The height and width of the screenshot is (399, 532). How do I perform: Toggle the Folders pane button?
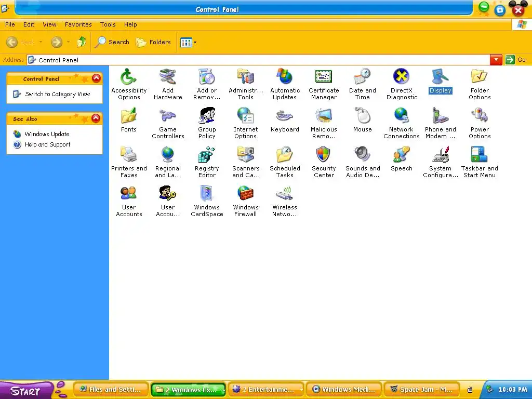[153, 42]
